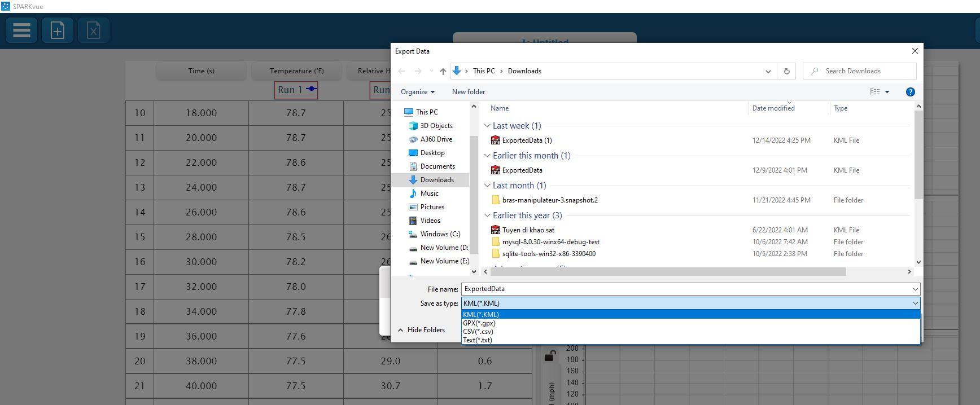Image resolution: width=980 pixels, height=405 pixels.
Task: Sort files by Name column
Action: click(x=499, y=108)
